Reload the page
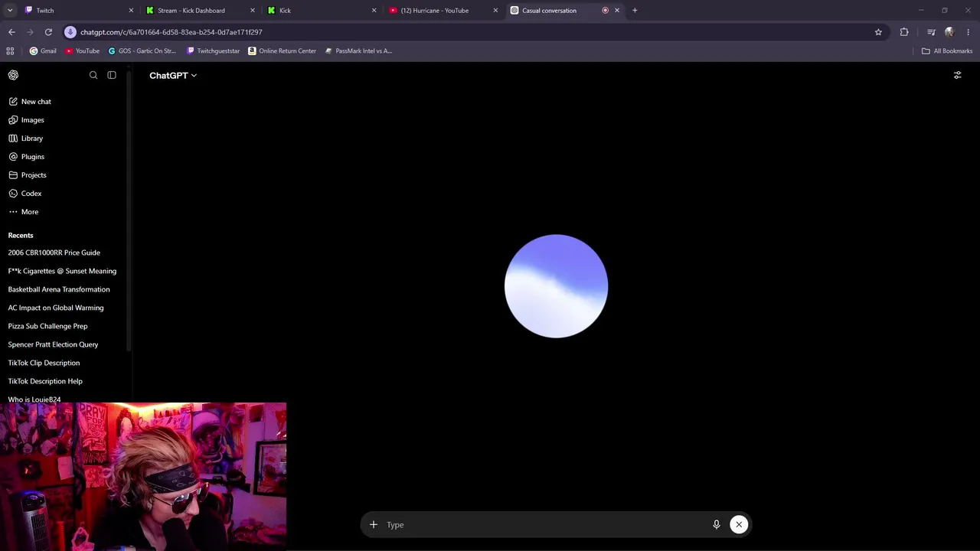Image resolution: width=980 pixels, height=551 pixels. point(48,32)
